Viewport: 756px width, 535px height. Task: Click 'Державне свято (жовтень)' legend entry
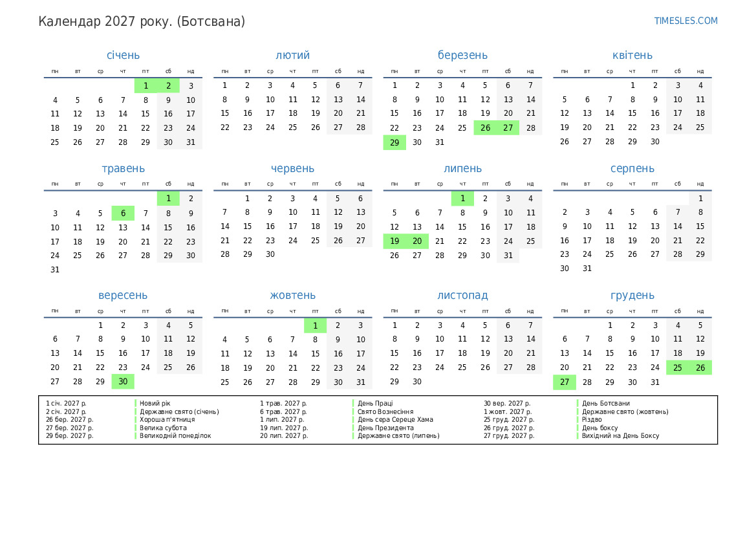point(625,412)
